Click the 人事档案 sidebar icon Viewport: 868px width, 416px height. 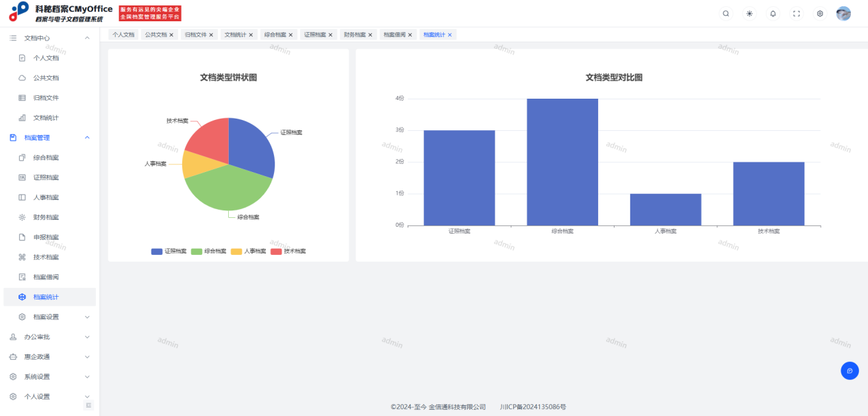coord(22,197)
